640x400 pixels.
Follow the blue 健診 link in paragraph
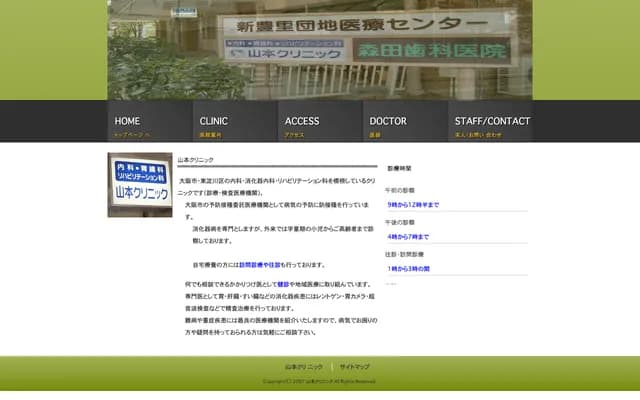click(x=283, y=284)
